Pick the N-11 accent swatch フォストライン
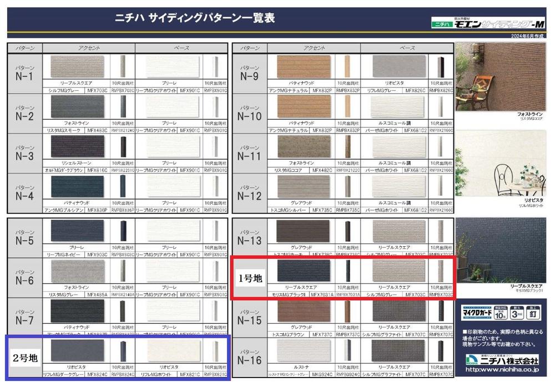This screenshot has height=392, width=555. coord(304,146)
